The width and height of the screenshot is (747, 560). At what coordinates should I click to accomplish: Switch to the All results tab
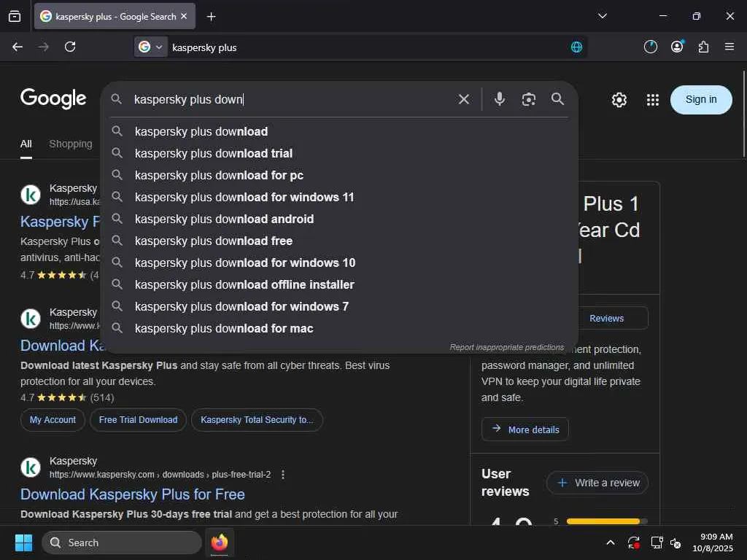coord(26,144)
